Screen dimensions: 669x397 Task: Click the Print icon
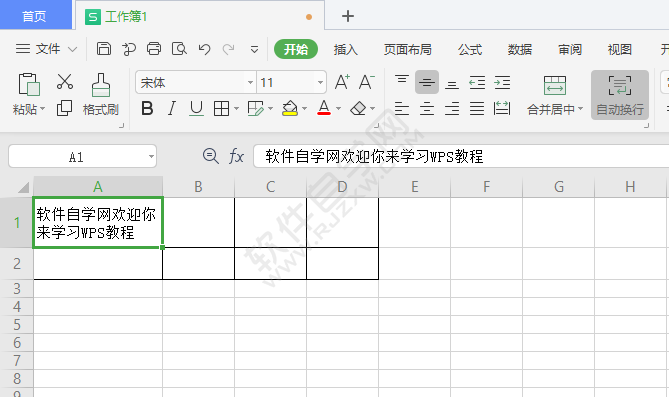tap(154, 49)
